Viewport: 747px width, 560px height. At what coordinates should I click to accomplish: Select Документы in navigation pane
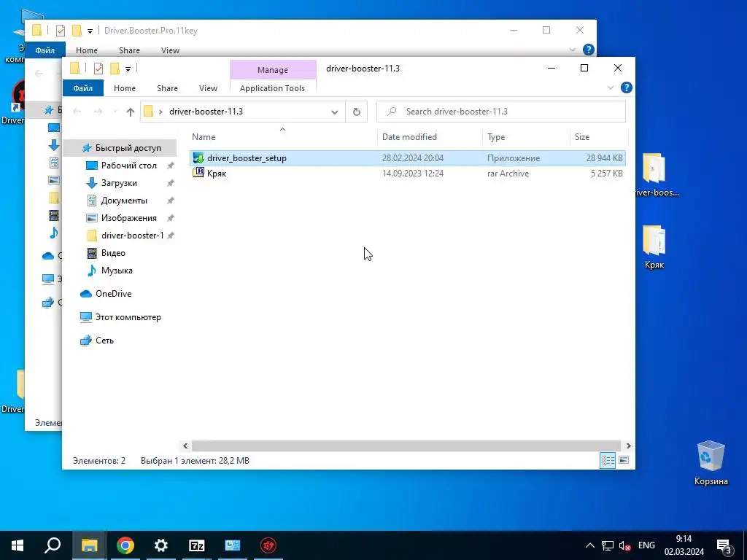click(124, 201)
